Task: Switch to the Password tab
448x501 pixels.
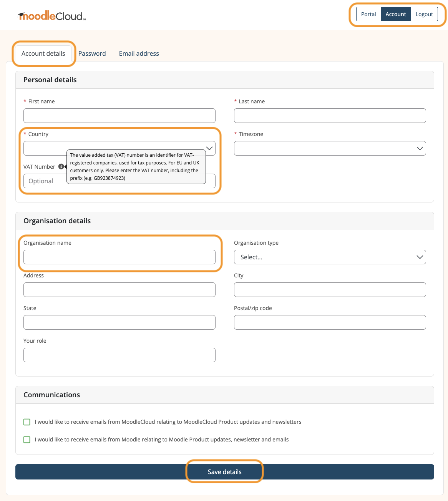Action: tap(92, 53)
